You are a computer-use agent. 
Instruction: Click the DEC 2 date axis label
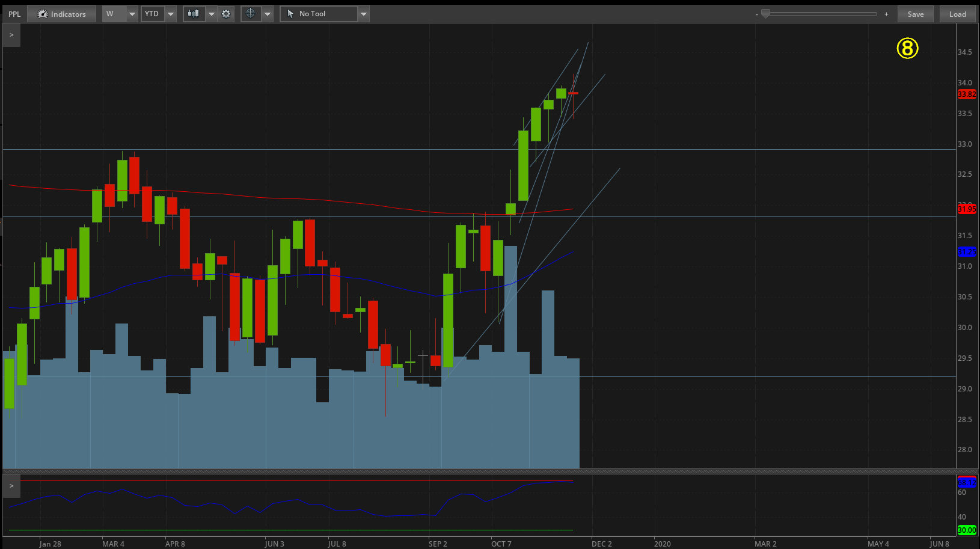click(x=601, y=544)
